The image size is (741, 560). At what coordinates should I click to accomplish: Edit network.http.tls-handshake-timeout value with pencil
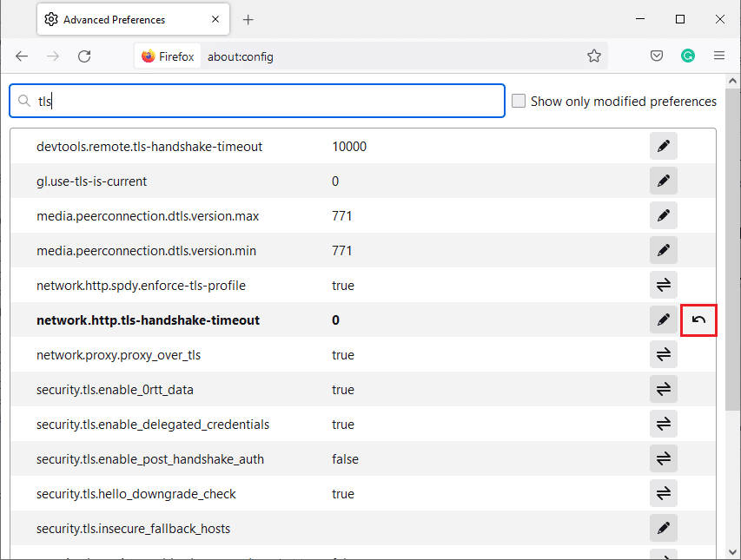click(663, 320)
